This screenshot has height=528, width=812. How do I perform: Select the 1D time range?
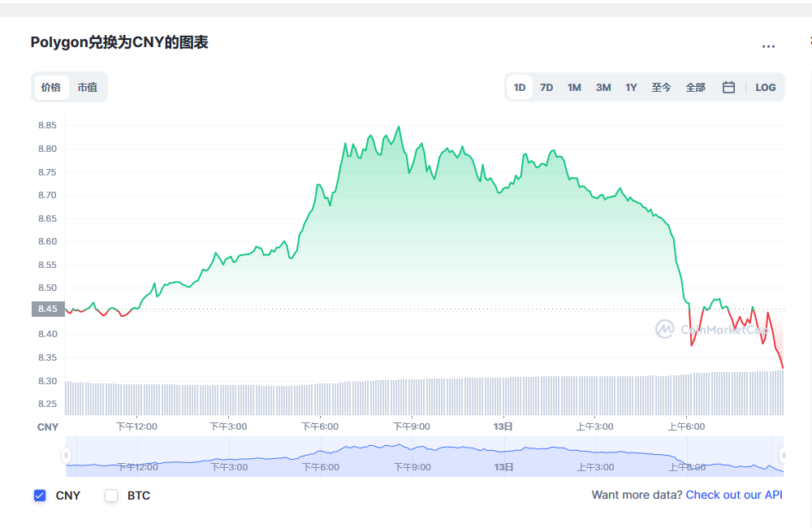tap(520, 87)
